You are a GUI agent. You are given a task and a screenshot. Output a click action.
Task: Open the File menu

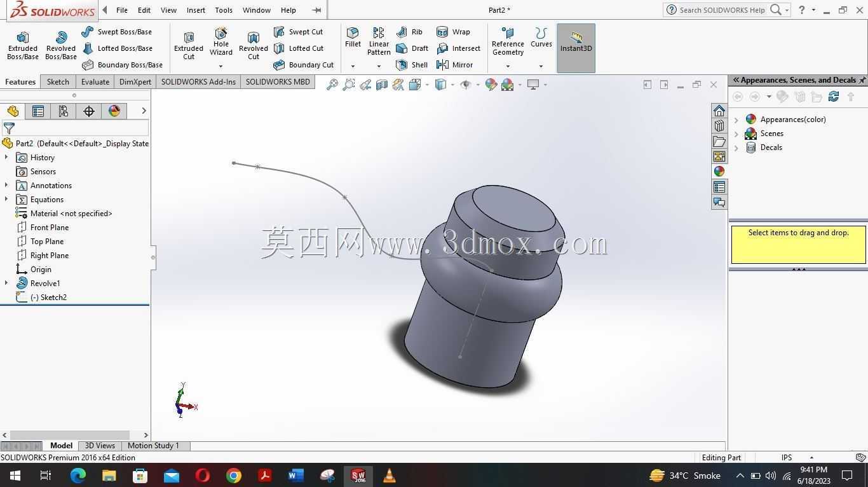(x=122, y=10)
